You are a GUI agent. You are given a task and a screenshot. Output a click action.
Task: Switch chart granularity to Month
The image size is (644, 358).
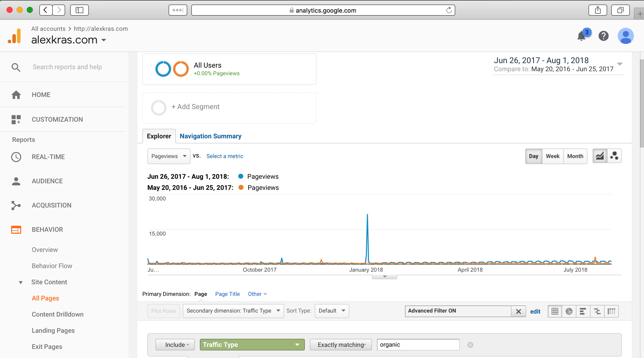click(575, 156)
